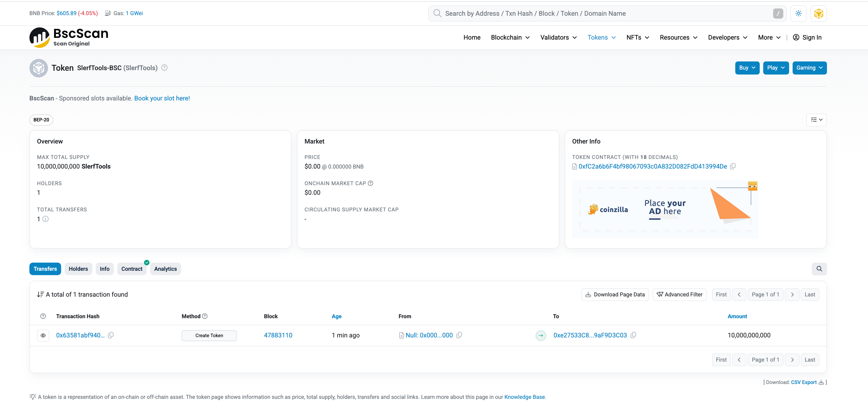The image size is (868, 414).
Task: Open the CSV Export link
Action: pyautogui.click(x=804, y=382)
